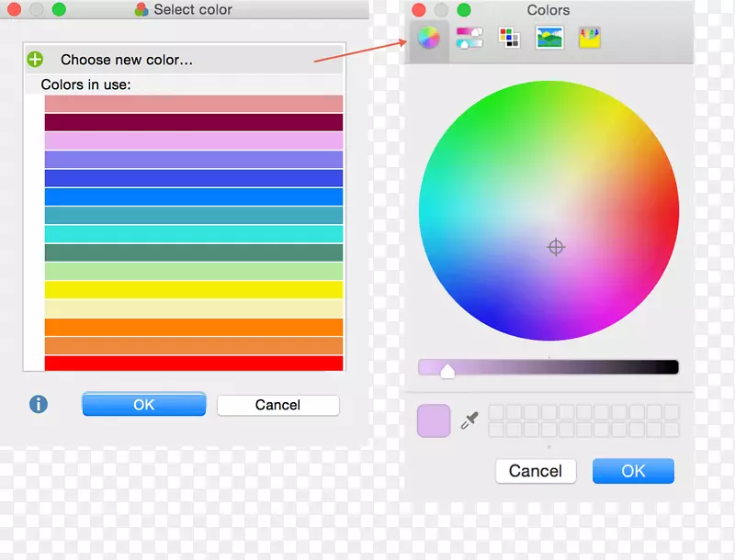Select the royal indigo blue color row
This screenshot has height=560, width=735.
(x=194, y=178)
